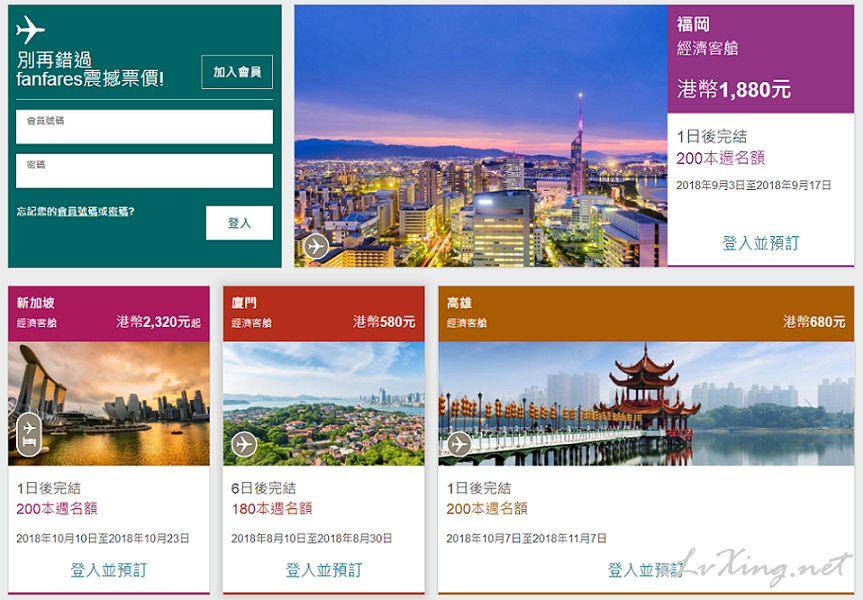863x600 pixels.
Task: Click 登入並預訂 for the 新加坡 deal
Action: pos(109,570)
